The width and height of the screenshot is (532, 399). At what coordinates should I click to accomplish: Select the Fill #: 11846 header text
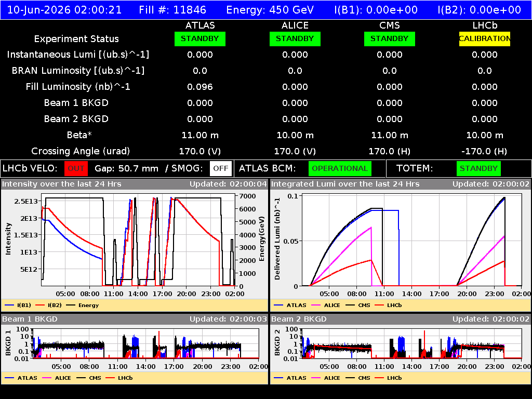point(172,9)
